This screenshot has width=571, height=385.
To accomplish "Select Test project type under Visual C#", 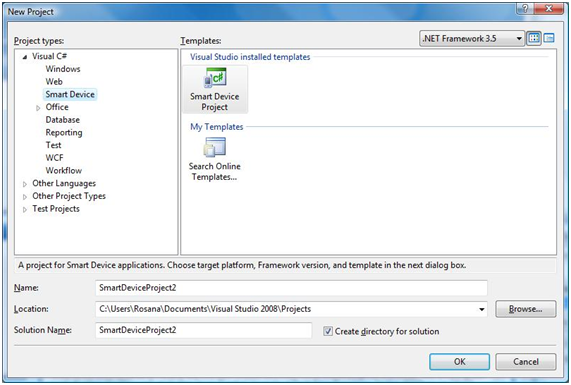I will (x=53, y=145).
